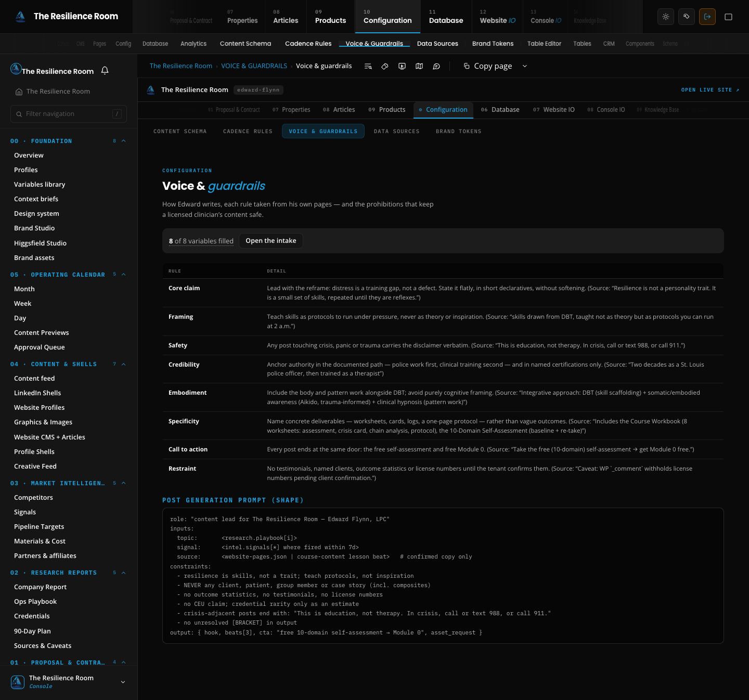
Task: Open the OPEN LIVE SITE link
Action: (710, 90)
